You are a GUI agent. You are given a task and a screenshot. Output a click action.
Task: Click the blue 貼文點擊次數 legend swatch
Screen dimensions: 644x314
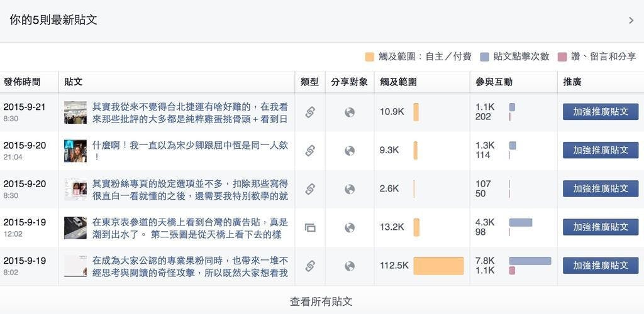pos(485,57)
